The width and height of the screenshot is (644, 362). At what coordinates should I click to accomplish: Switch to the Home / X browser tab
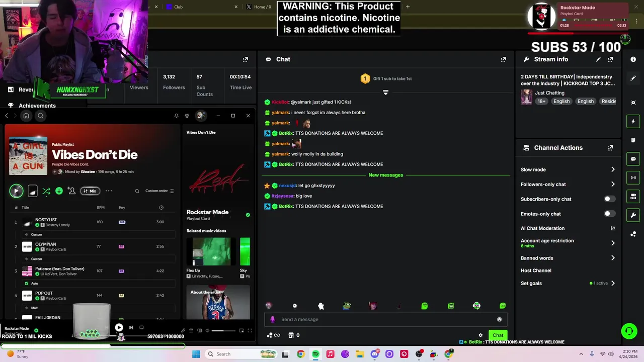tap(260, 7)
